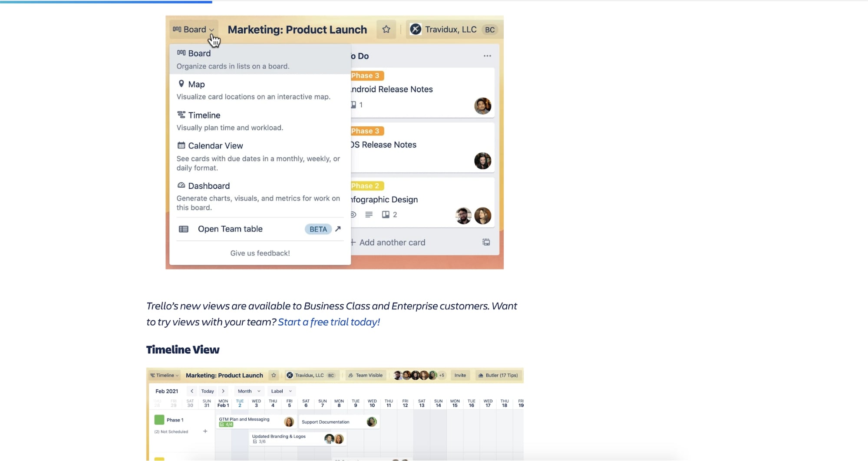Open the GTM Plan and Messaging card
868x461 pixels.
256,422
